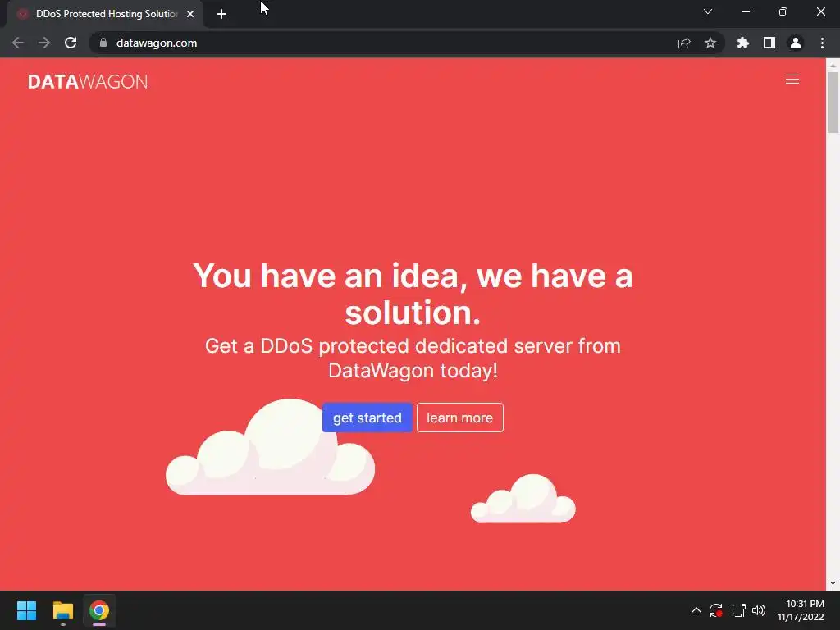Click the scrollbar down arrow
This screenshot has height=630, width=840.
(x=833, y=583)
